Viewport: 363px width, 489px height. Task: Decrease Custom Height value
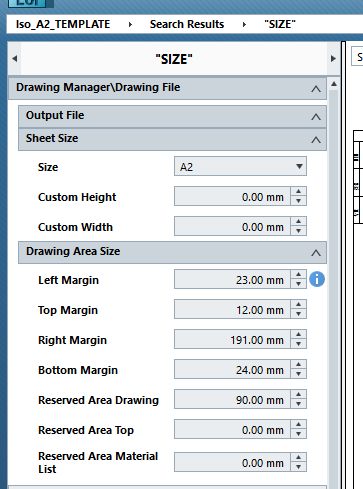click(299, 201)
